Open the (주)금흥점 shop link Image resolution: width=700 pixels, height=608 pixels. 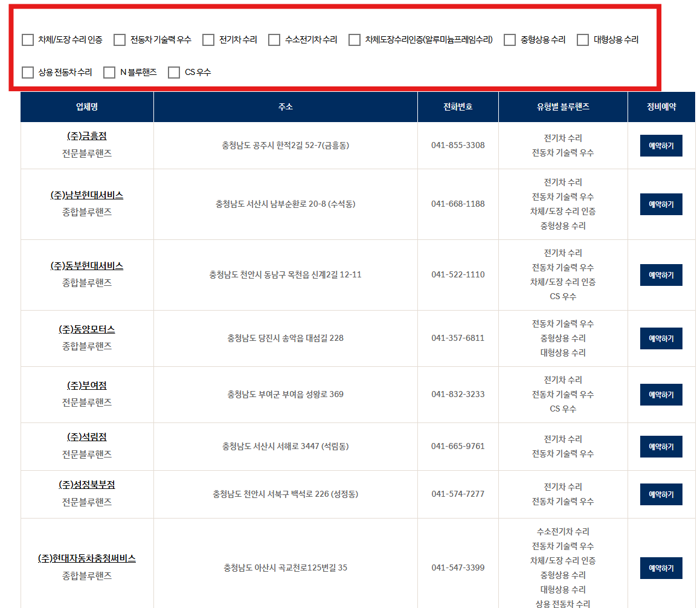click(87, 136)
